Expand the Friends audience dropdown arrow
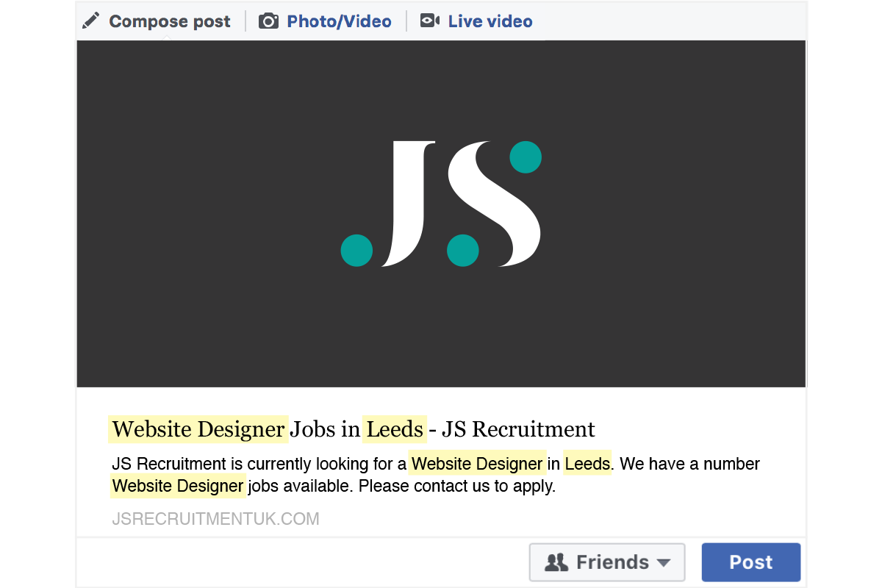 663,563
